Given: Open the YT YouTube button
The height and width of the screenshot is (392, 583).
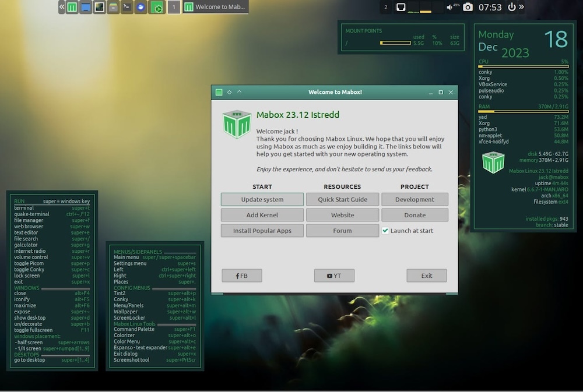Looking at the screenshot, I should coord(334,276).
